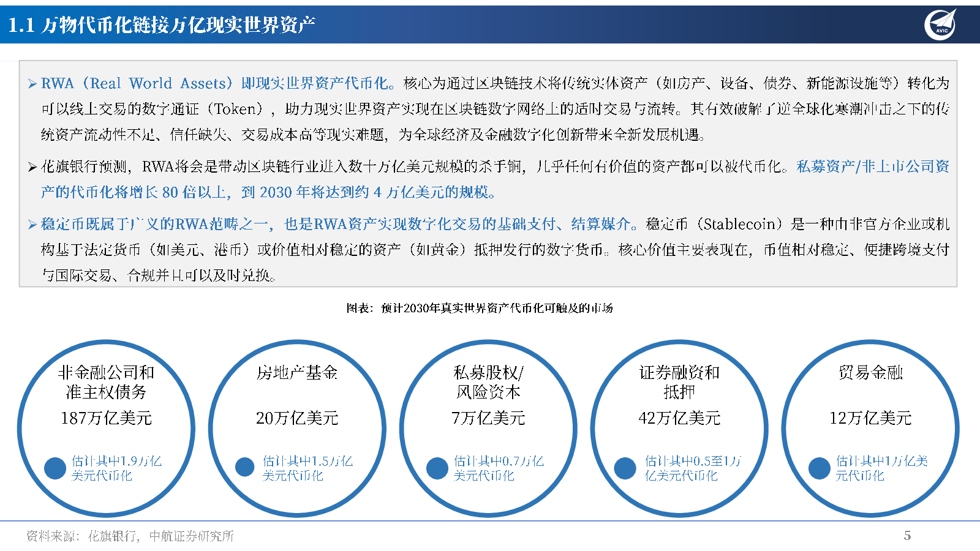Click the circle label '证券融资和抵押'
The width and height of the screenshot is (980, 551).
click(x=679, y=382)
